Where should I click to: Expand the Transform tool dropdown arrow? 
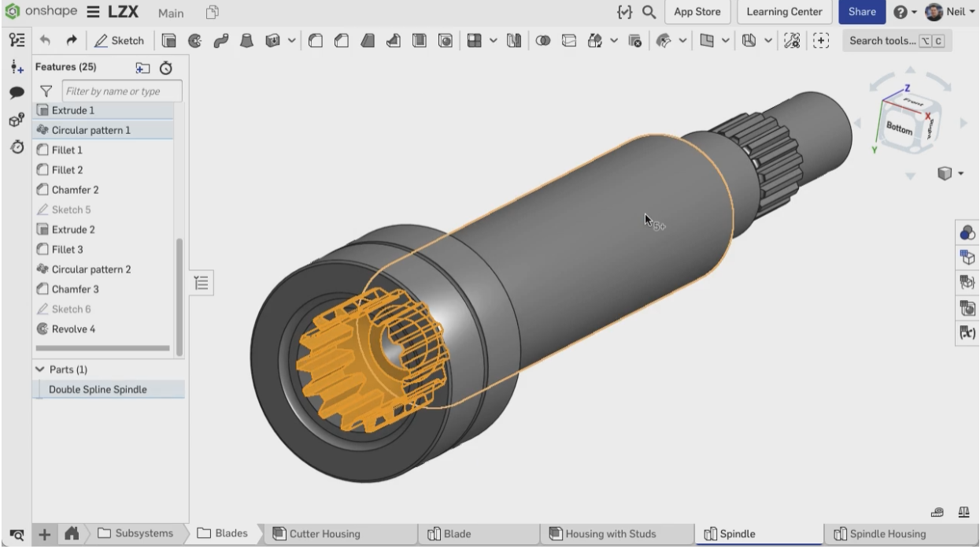[614, 40]
